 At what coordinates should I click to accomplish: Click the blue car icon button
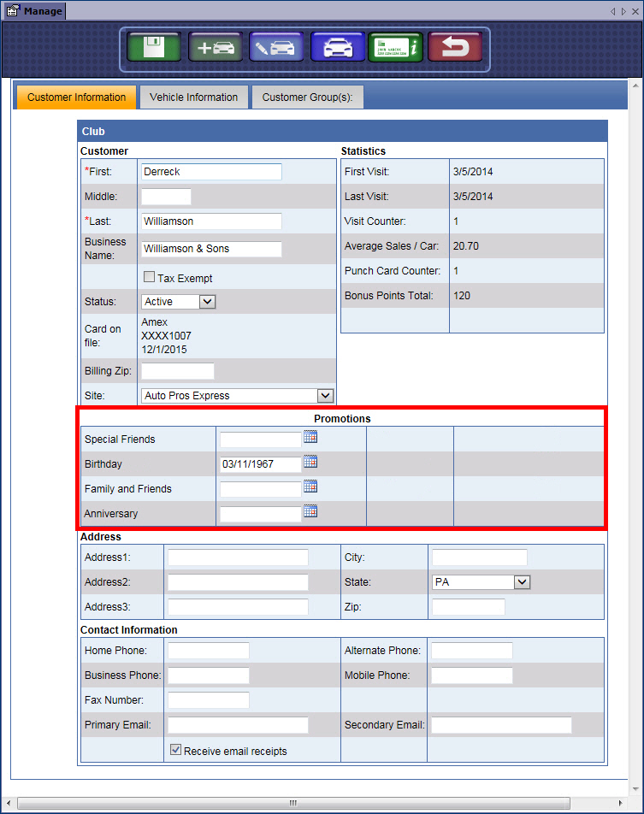pyautogui.click(x=337, y=48)
